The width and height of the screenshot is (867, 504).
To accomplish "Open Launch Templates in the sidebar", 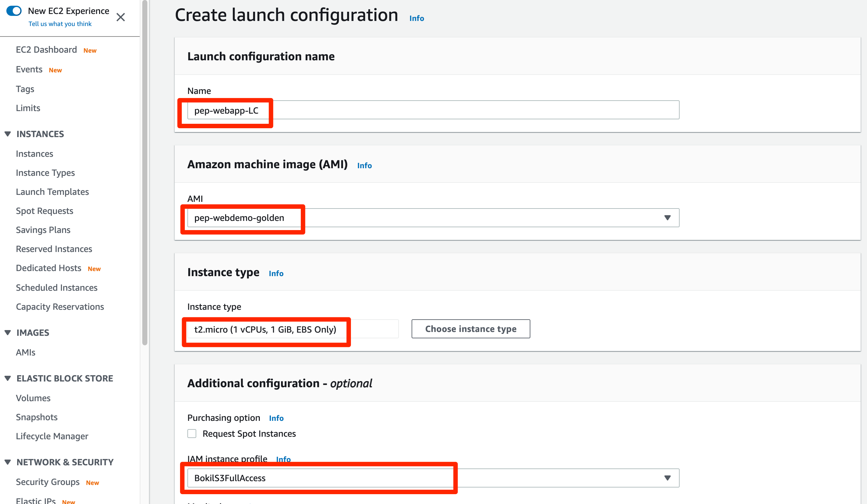I will click(52, 192).
